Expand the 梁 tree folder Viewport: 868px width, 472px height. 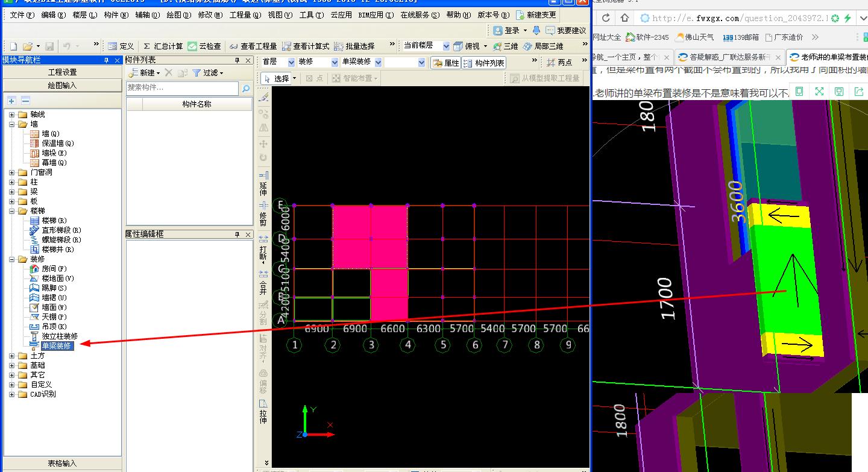[12, 192]
